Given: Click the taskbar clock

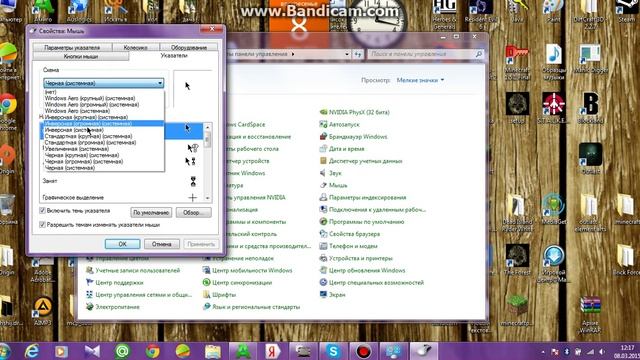Looking at the screenshot, I should tap(628, 351).
